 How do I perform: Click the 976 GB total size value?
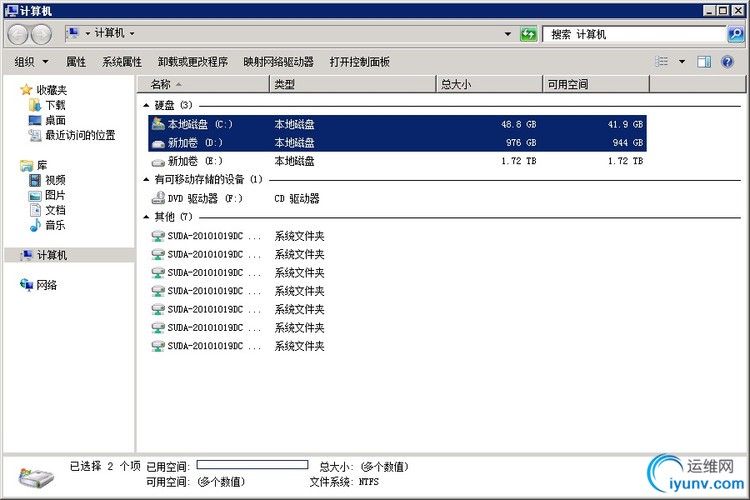(521, 143)
